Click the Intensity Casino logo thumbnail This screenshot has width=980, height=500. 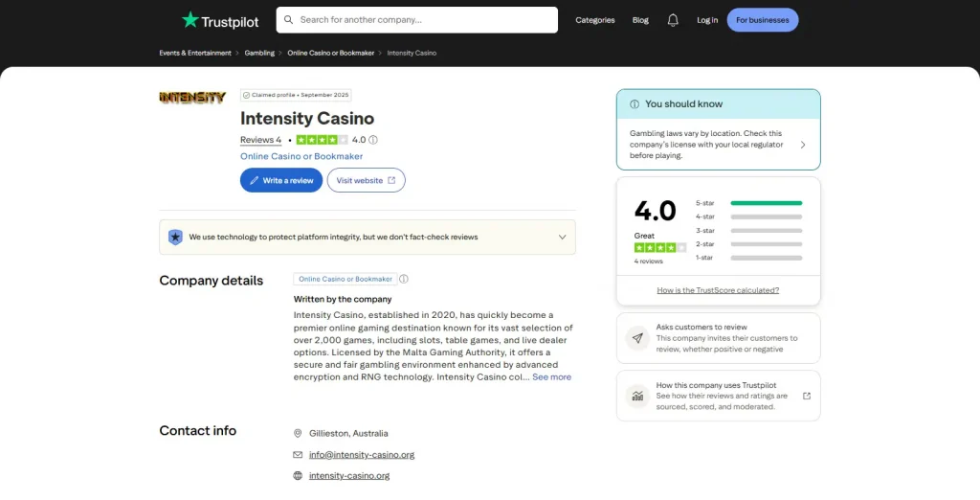[x=192, y=98]
